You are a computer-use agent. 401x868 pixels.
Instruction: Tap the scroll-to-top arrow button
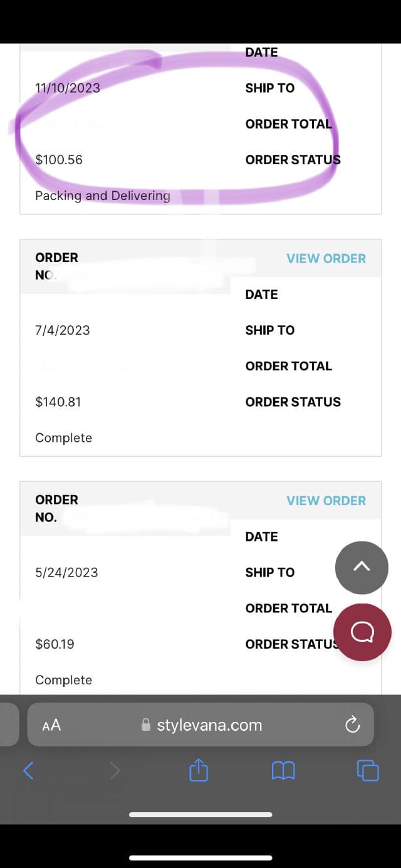(362, 567)
